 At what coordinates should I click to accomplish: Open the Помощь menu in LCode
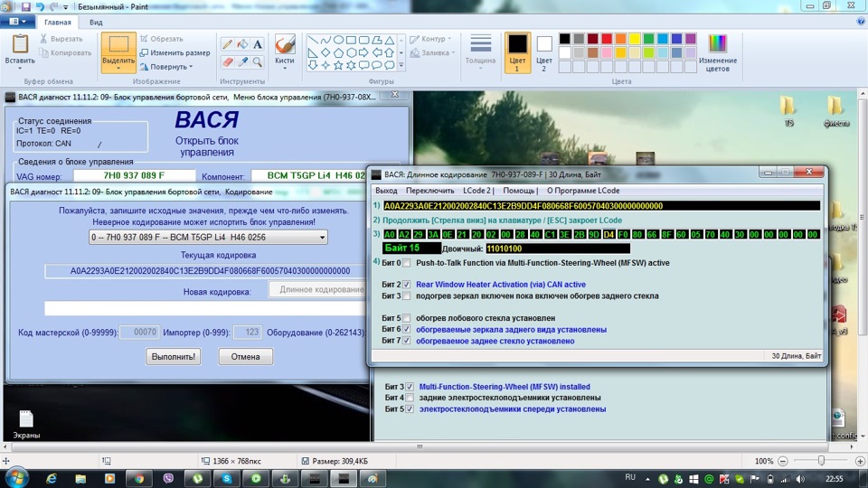pos(519,191)
